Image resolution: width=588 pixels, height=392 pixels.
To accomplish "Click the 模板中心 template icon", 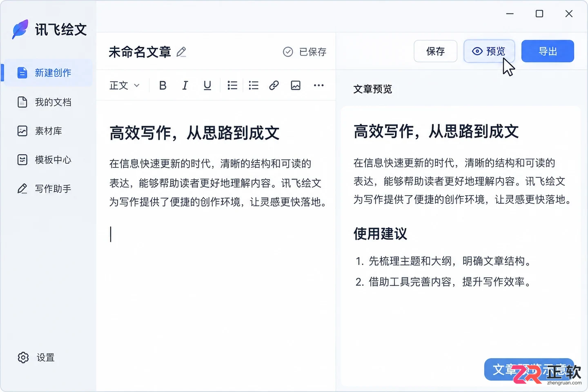I will (22, 160).
